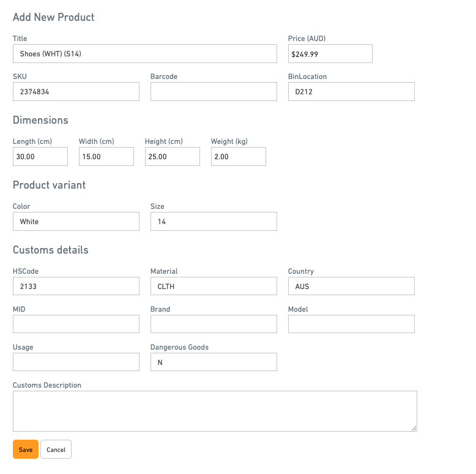Select the SKU input box

click(x=76, y=92)
